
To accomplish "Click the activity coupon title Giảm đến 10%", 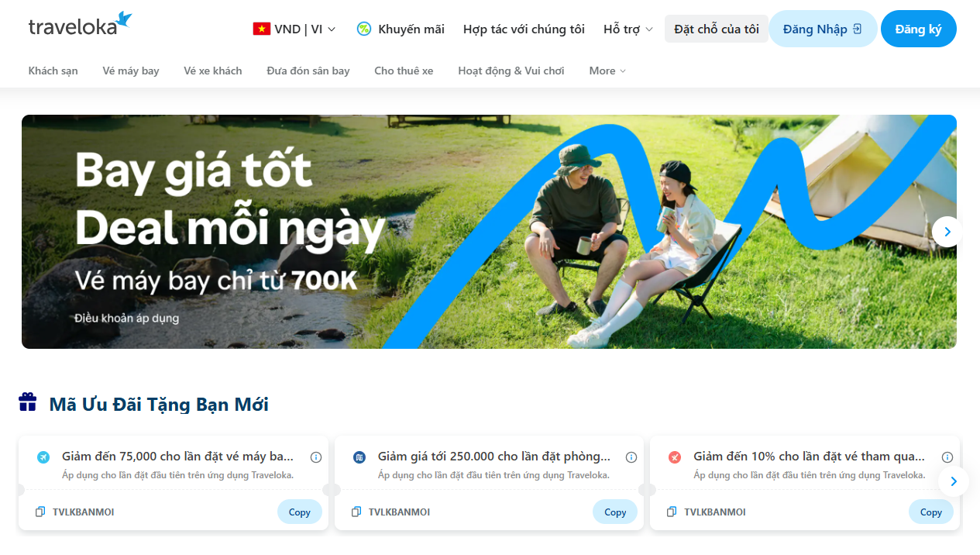I will [810, 457].
